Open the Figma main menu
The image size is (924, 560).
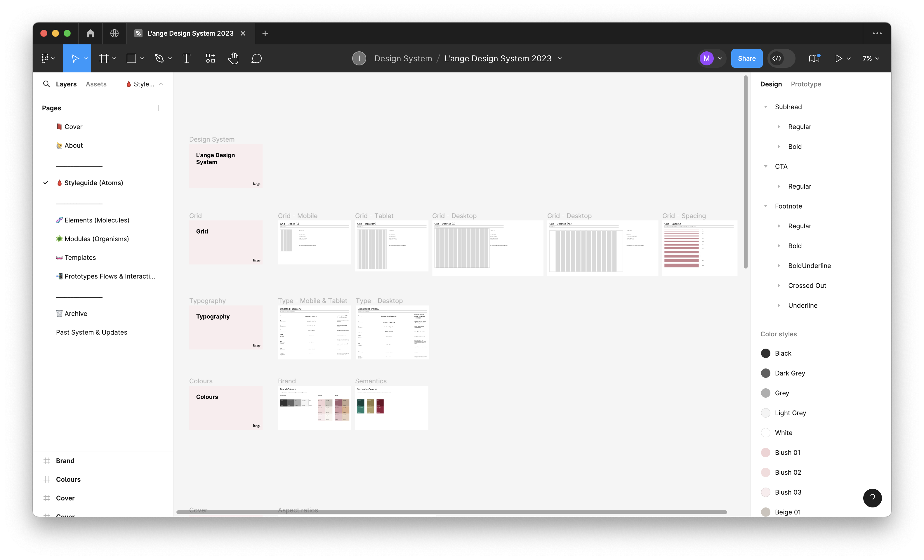[x=48, y=58]
